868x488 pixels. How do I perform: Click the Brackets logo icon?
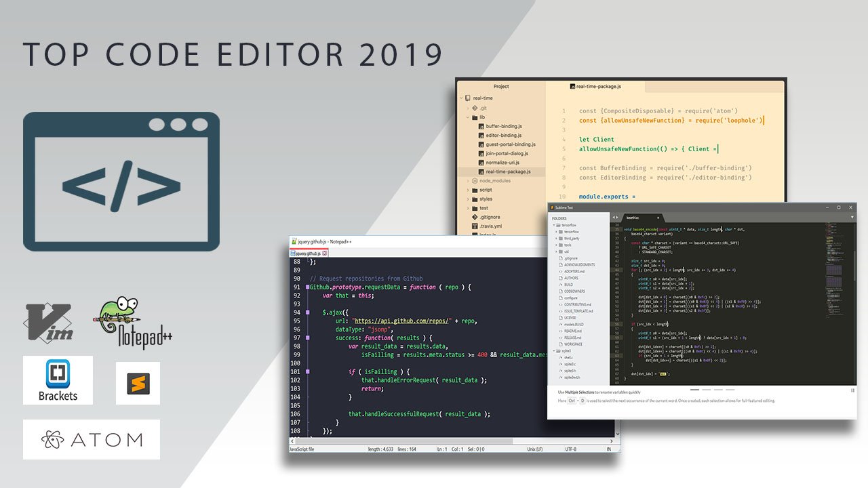click(58, 380)
